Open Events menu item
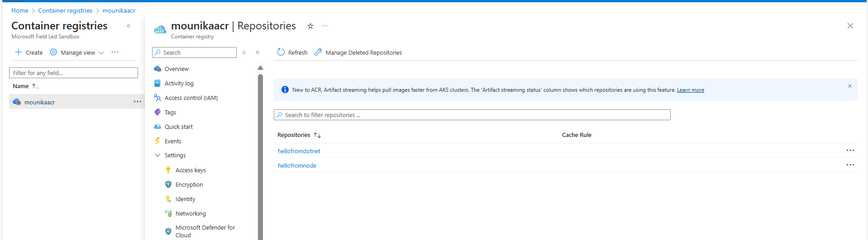The height and width of the screenshot is (240, 868). click(173, 141)
